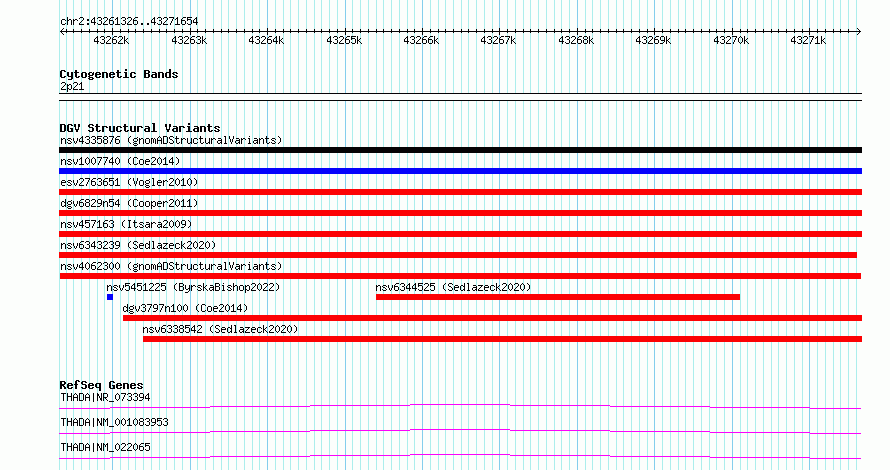Click the red nsv4062300 variant bar
Image resolution: width=890 pixels, height=470 pixels.
click(x=460, y=276)
